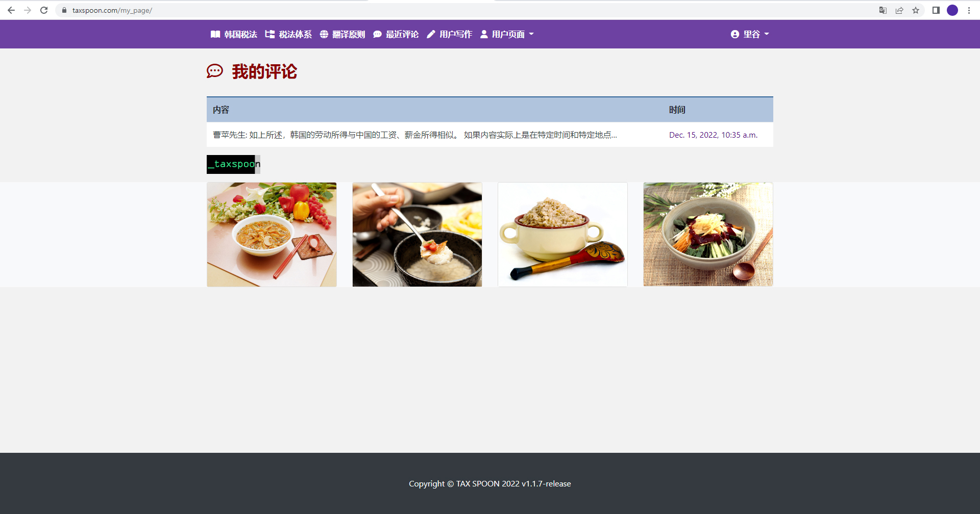Reload the taxspoon page

pyautogui.click(x=44, y=10)
